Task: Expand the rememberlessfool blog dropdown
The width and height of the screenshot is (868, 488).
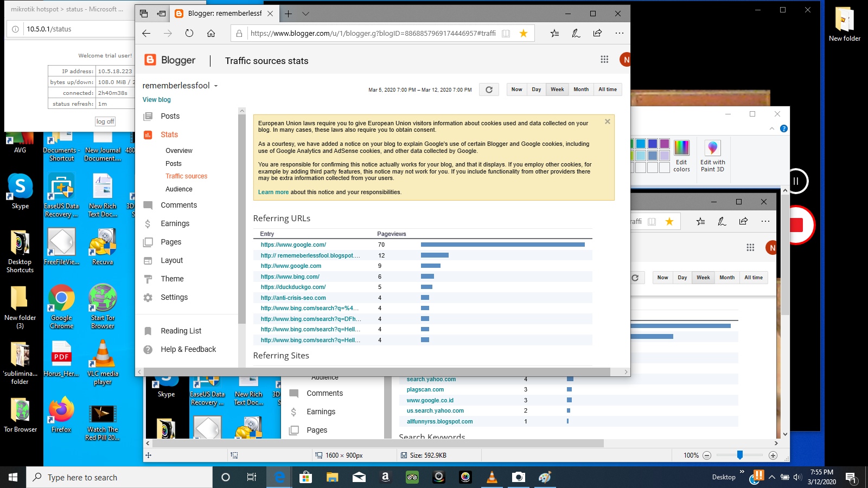Action: [215, 86]
